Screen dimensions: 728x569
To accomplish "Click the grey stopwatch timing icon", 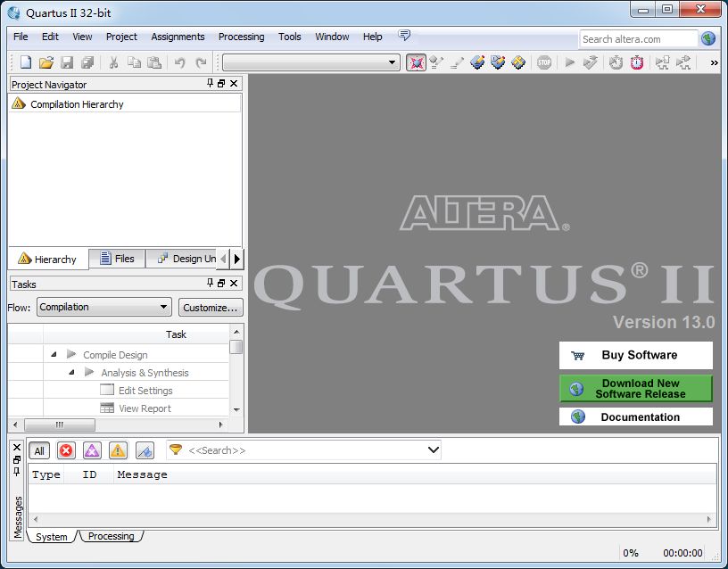I will tap(616, 62).
